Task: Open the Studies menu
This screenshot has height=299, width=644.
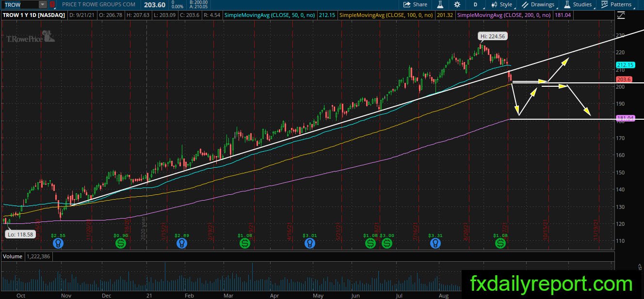Action: coord(578,4)
